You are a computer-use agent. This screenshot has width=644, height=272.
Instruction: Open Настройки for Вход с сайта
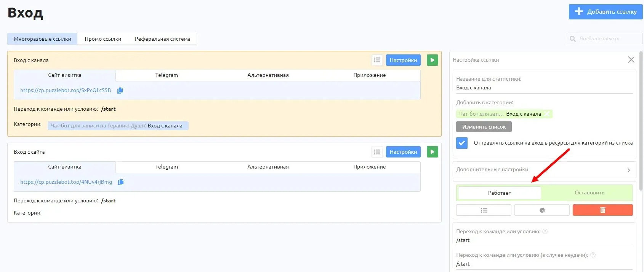pos(403,152)
